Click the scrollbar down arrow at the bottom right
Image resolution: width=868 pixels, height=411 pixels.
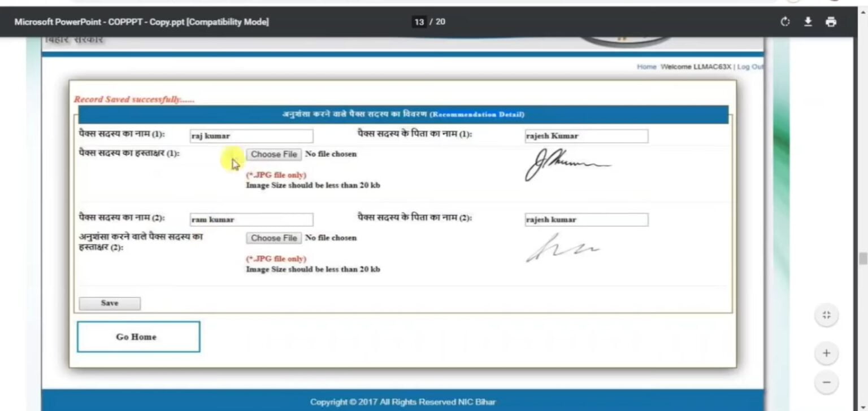pos(862,407)
